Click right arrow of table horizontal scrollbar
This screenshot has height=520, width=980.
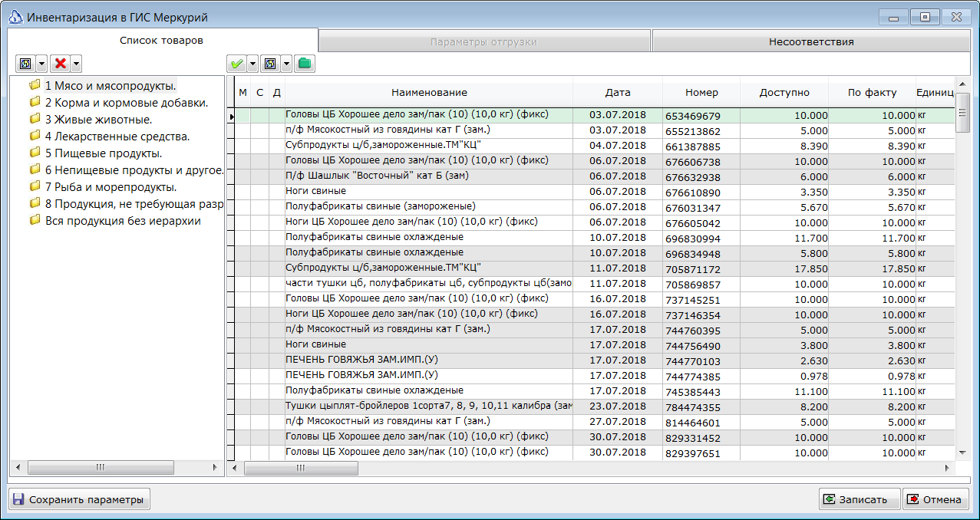948,468
